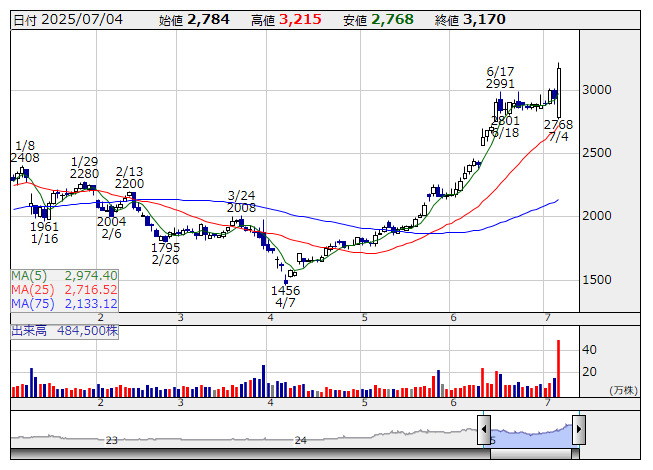653x470 pixels.
Task: Click the 4/7 1456 low annotation
Action: tap(285, 297)
